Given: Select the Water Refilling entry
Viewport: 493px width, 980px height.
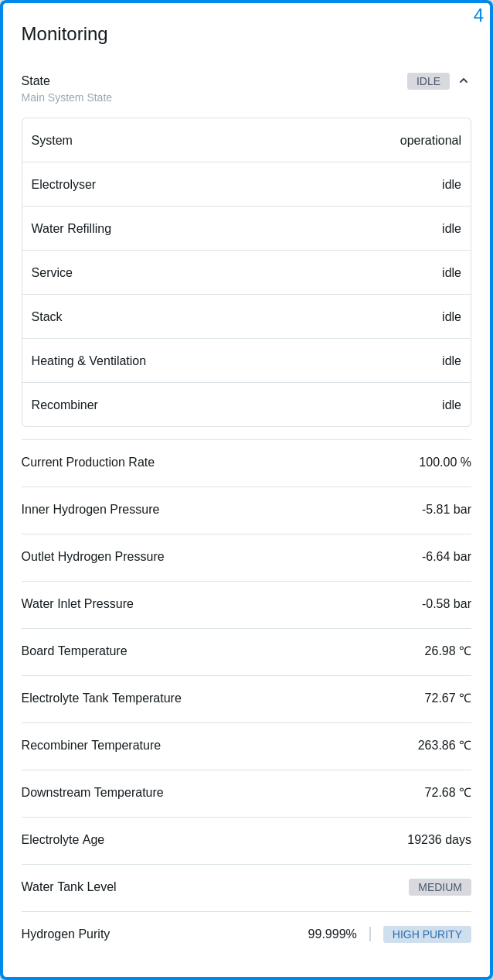Looking at the screenshot, I should point(246,228).
